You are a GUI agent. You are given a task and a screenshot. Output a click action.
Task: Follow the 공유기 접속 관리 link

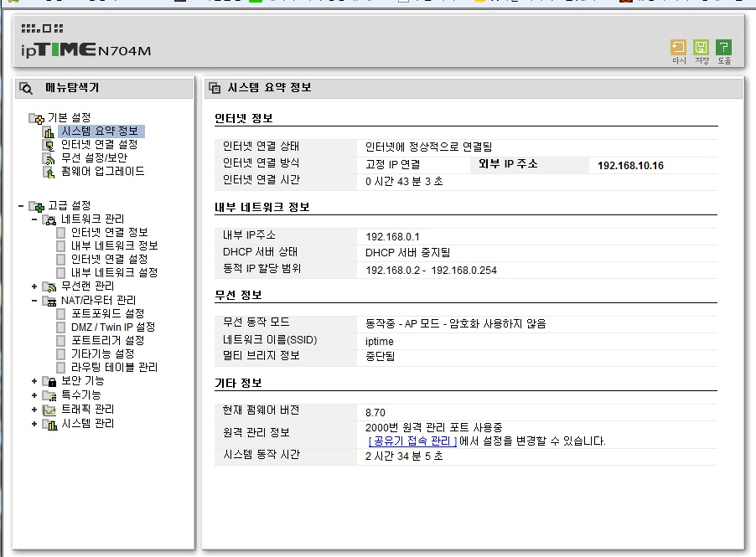click(x=412, y=441)
